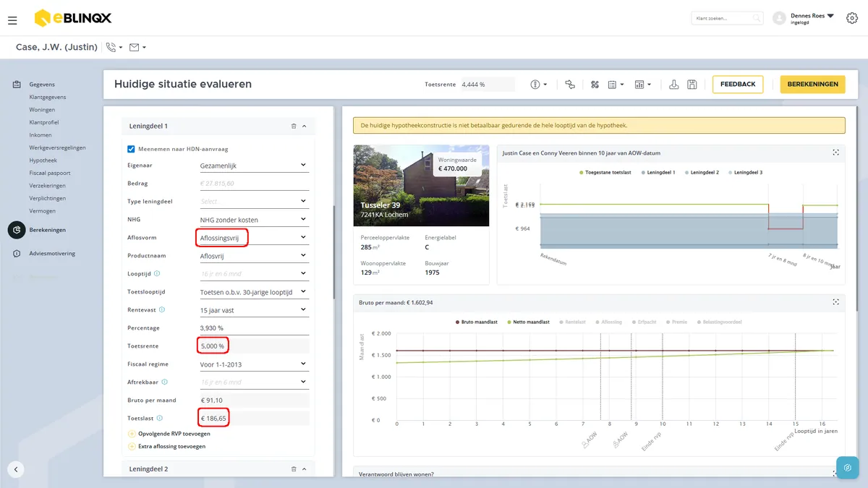Open the Aflosvorm dropdown
The image size is (868, 488).
pos(254,238)
